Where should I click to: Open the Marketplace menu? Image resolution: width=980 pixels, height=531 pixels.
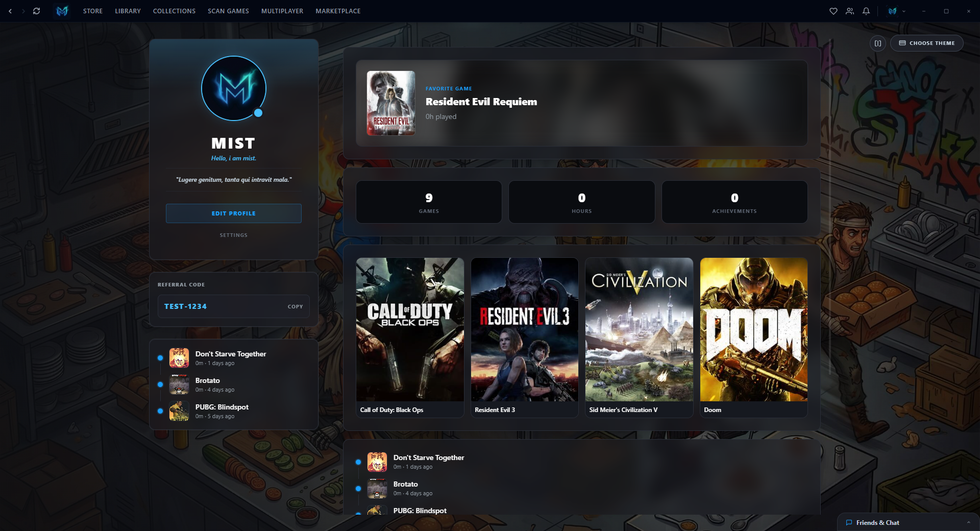(x=338, y=11)
